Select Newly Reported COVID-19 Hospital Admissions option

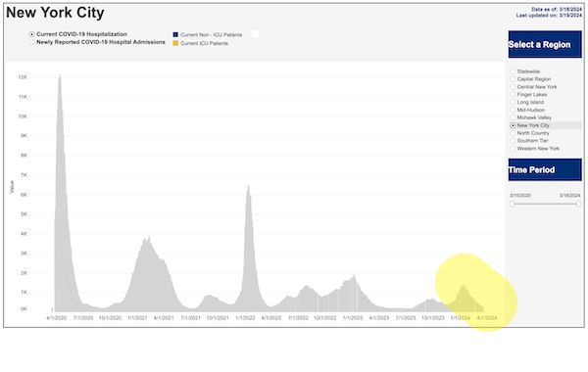(x=32, y=42)
